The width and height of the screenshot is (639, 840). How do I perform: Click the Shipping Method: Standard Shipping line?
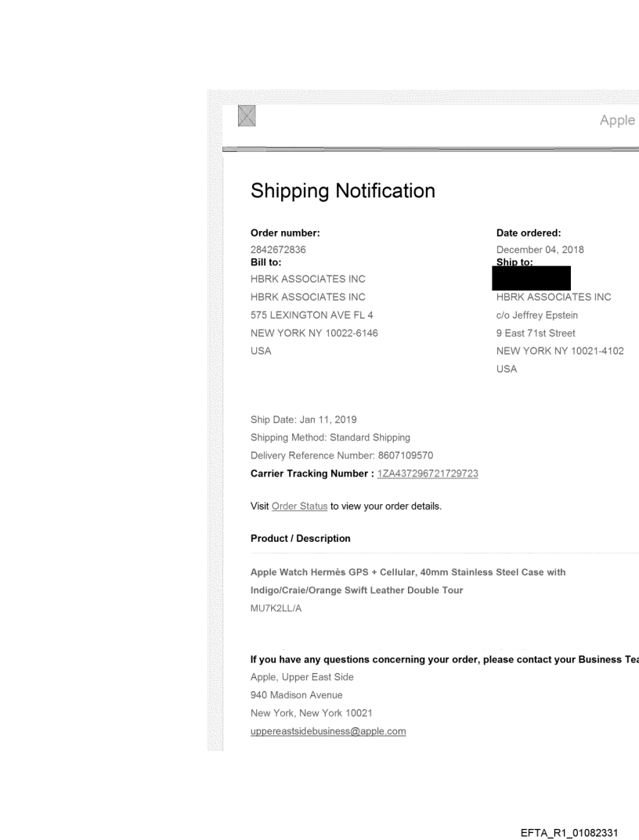(x=330, y=438)
